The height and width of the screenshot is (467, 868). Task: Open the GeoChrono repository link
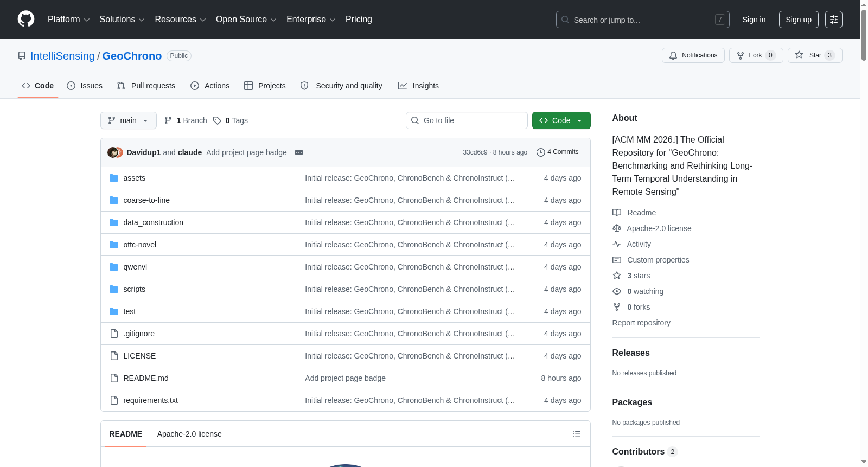132,56
